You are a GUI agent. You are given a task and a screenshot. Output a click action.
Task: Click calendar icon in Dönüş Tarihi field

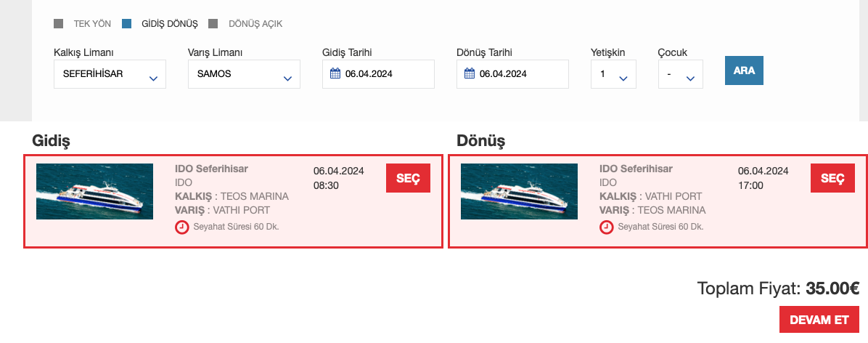click(469, 73)
